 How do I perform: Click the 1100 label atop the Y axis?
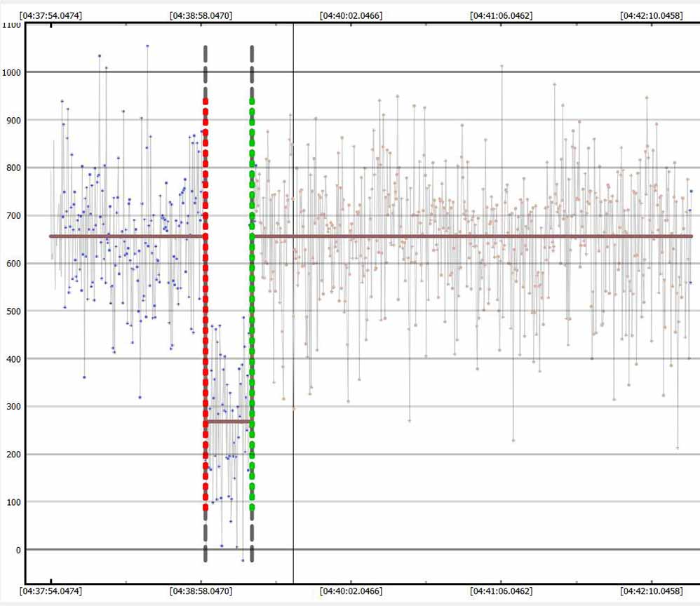[13, 25]
